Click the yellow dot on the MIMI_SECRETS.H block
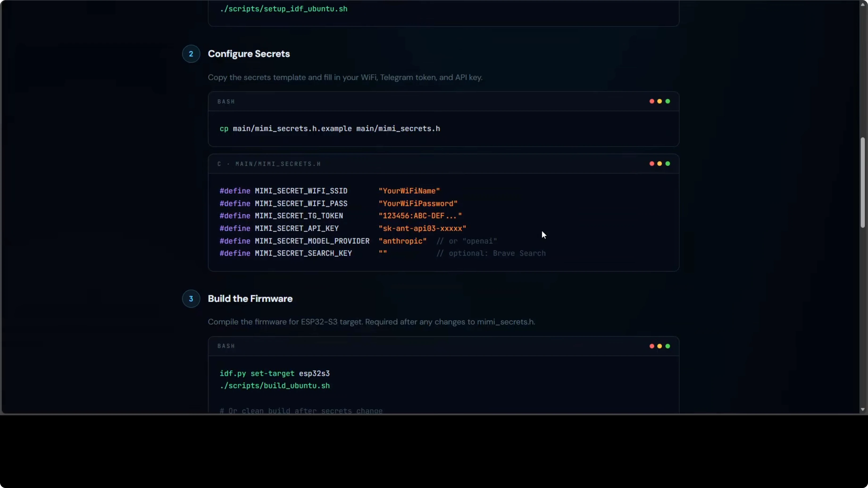Screen dimensions: 868x488 660,164
